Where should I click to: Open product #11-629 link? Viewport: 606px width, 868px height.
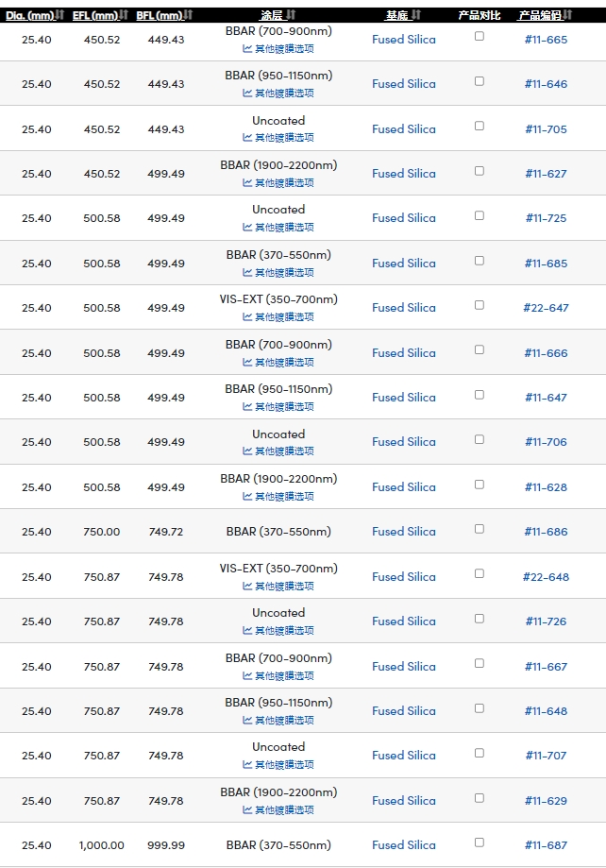point(547,800)
